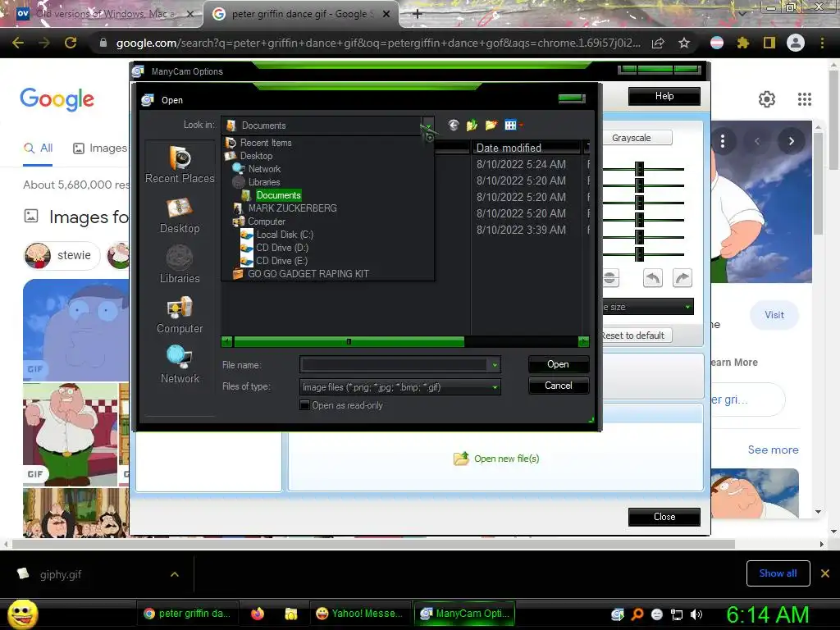The image size is (840, 630).
Task: Open the Chrome profile avatar
Action: (x=796, y=43)
